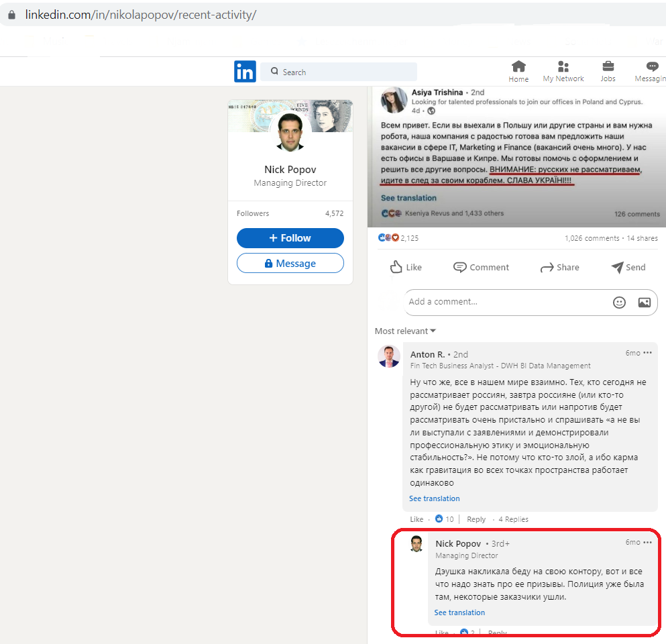
Task: Go to My Network
Action: (563, 71)
